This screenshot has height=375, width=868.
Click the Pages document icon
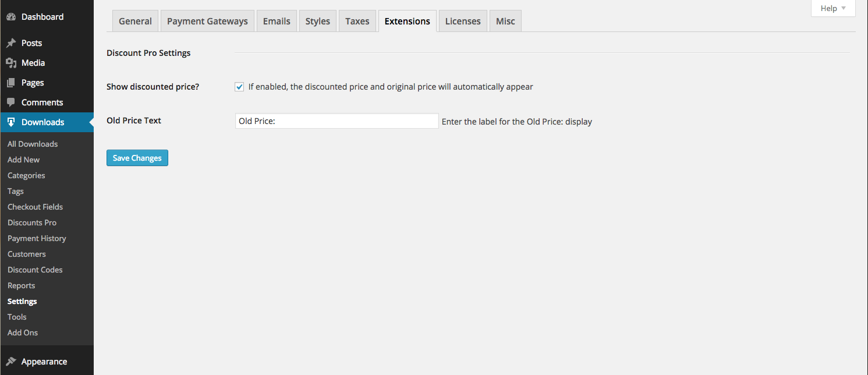11,83
